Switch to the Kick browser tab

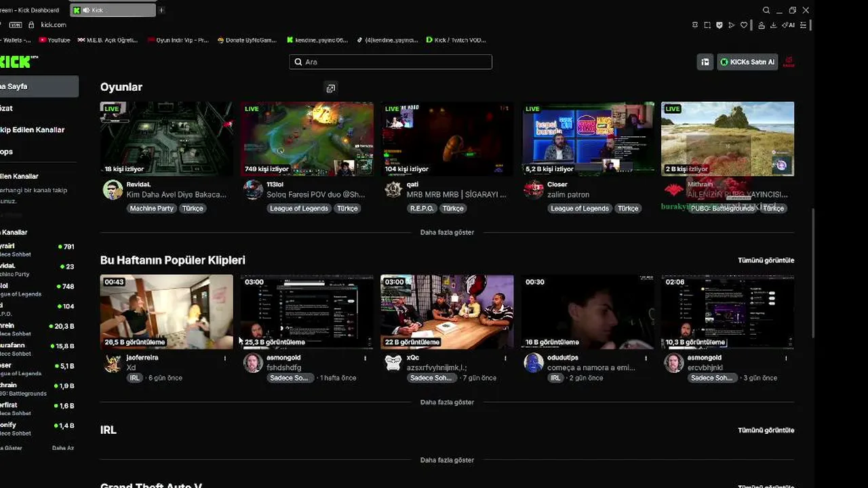click(x=113, y=10)
